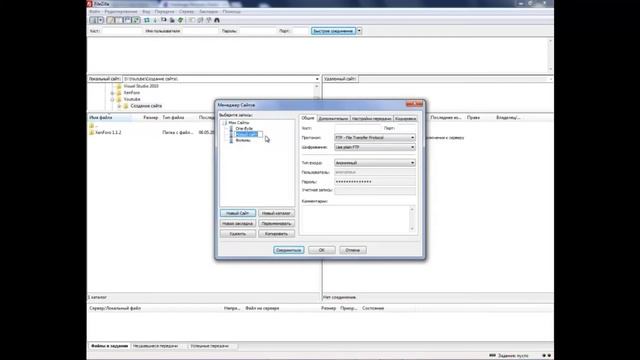Click inside the Комментарии text area
Image resolution: width=640 pixels, height=360 pixels.
[x=355, y=220]
